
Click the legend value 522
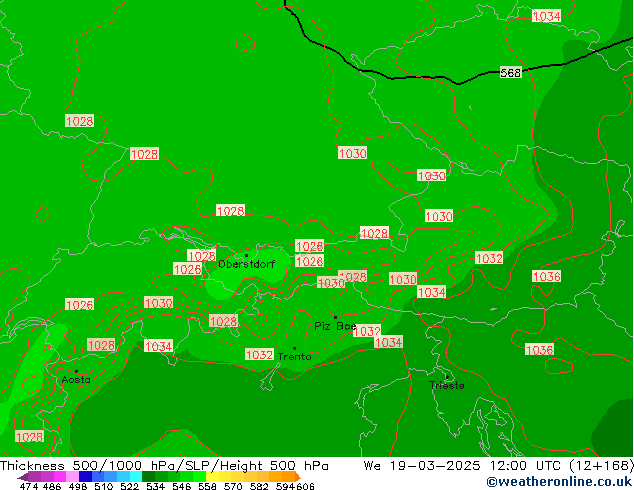130,486
